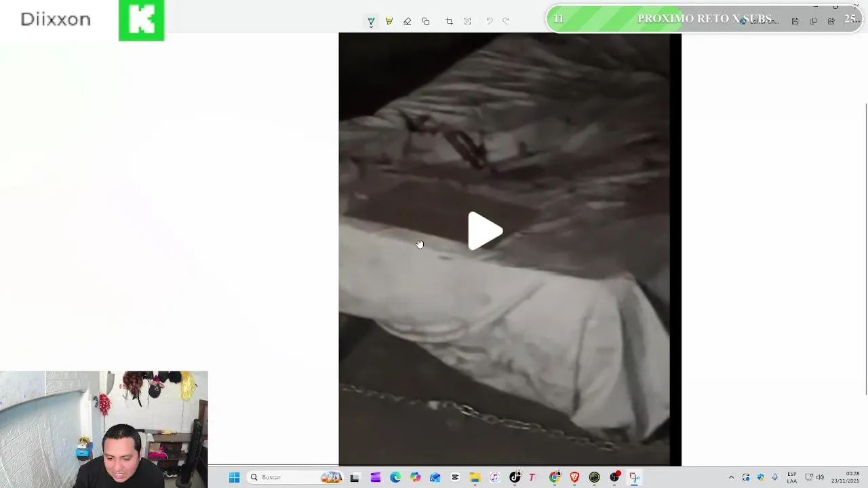868x488 pixels.
Task: Undo the last edit
Action: coord(489,22)
